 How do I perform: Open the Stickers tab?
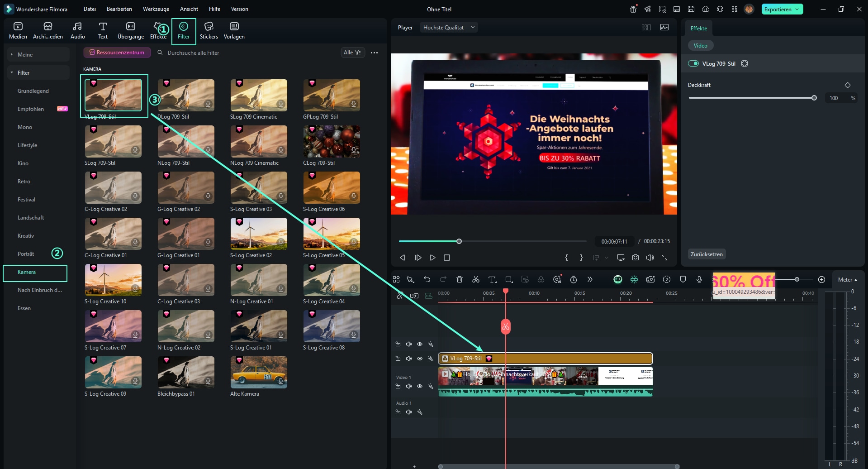[x=209, y=31]
